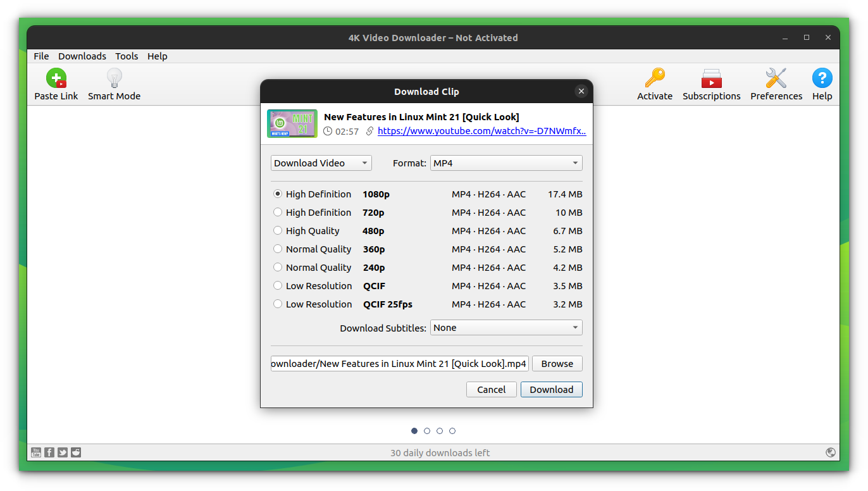This screenshot has width=868, height=491.
Task: Open the Format MP4 dropdown
Action: tap(506, 163)
